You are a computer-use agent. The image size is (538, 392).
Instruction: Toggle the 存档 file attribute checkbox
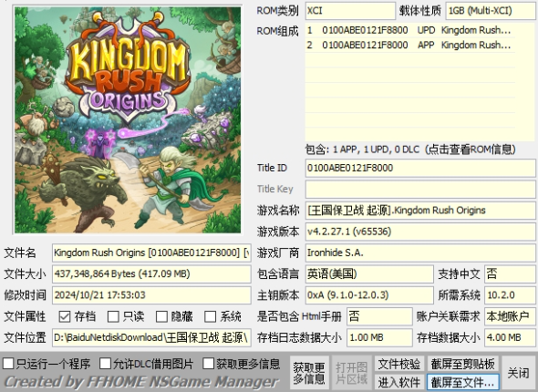(x=65, y=316)
